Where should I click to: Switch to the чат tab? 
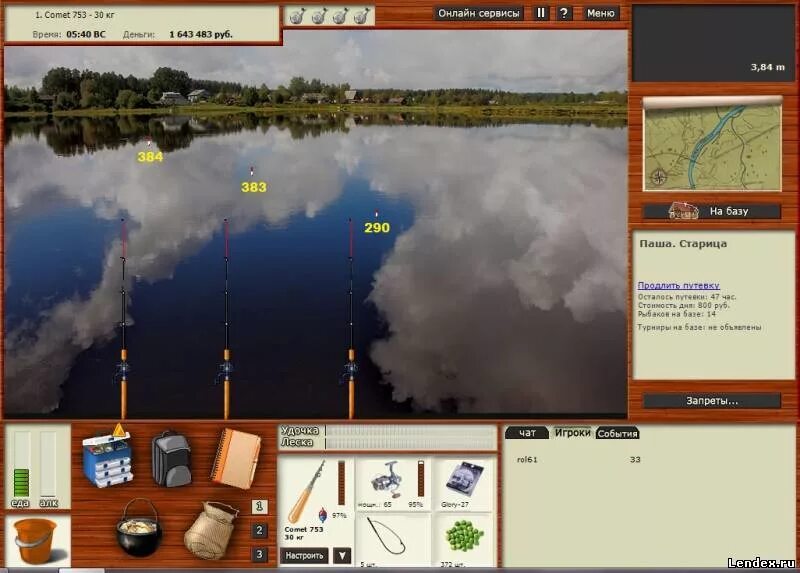(x=527, y=433)
